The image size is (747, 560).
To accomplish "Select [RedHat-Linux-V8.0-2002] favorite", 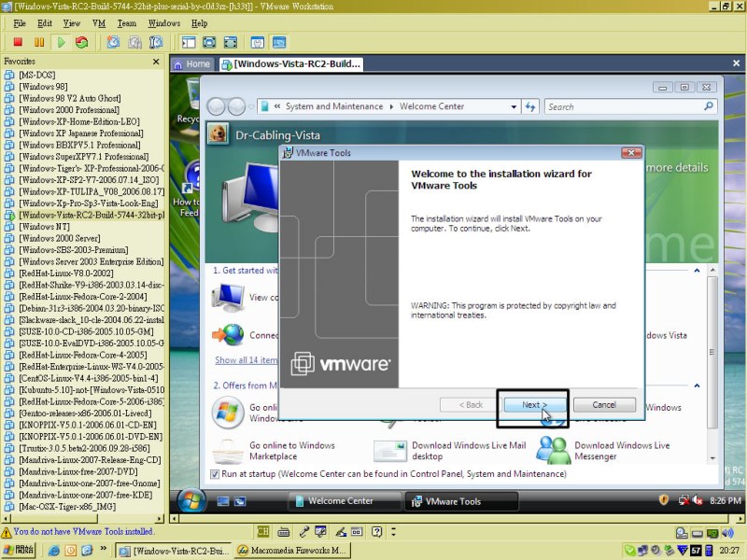I will pyautogui.click(x=66, y=273).
